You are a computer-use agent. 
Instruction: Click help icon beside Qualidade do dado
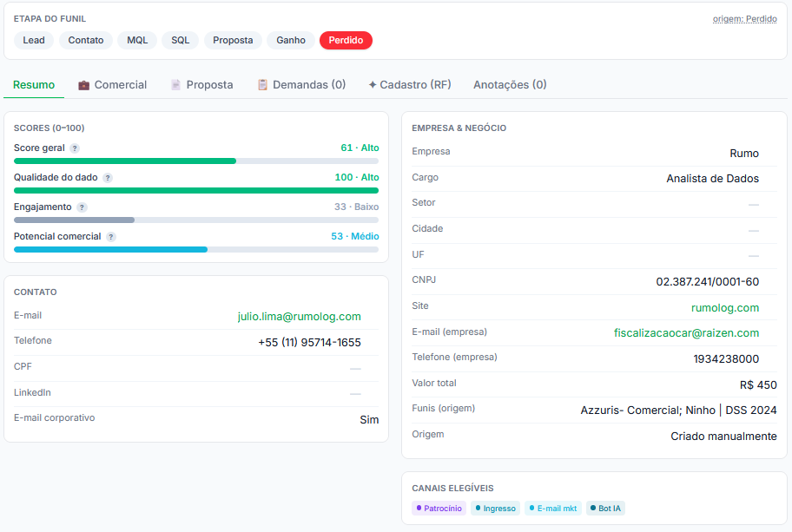[108, 178]
